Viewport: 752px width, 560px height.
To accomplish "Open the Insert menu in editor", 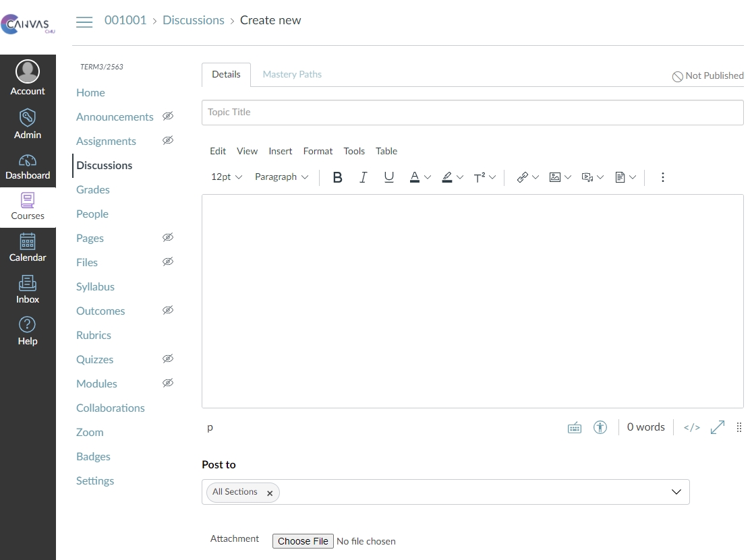I will click(x=280, y=151).
